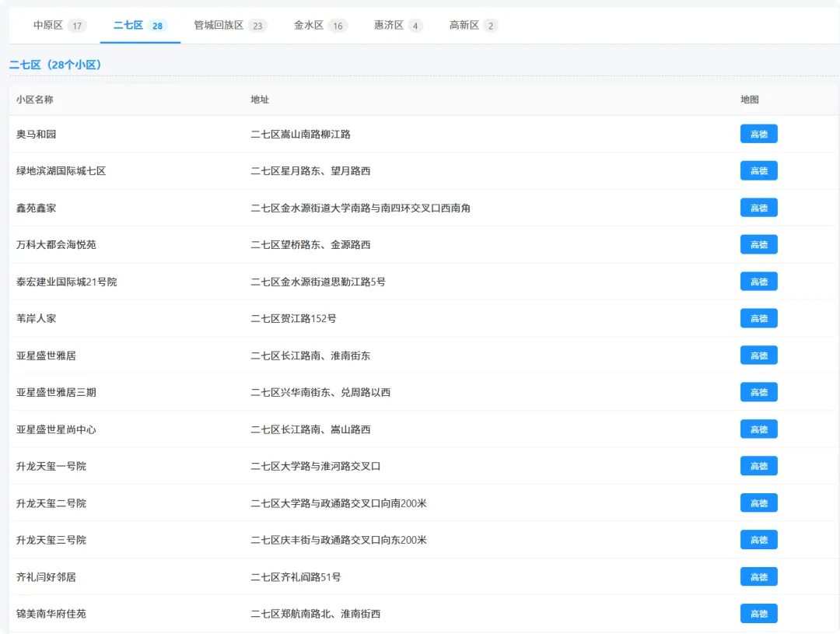840x634 pixels.
Task: Select community name 绿地滨湖国际城七区
Action: coord(61,171)
